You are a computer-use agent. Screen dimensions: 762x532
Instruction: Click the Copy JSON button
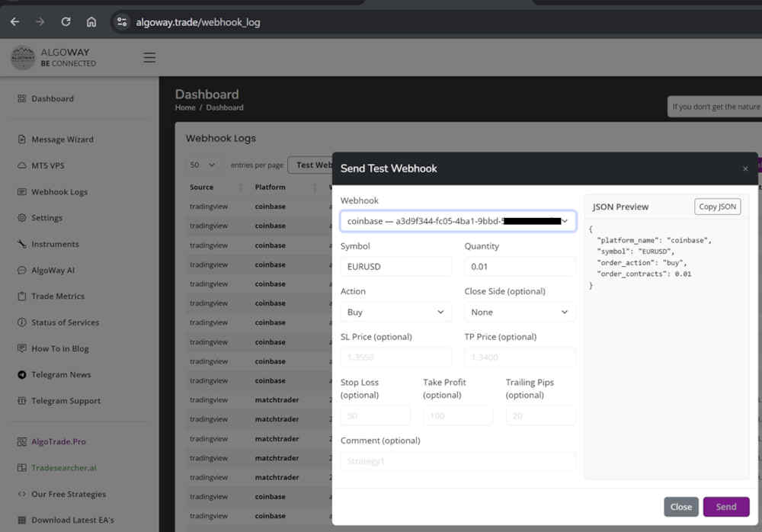(x=717, y=206)
